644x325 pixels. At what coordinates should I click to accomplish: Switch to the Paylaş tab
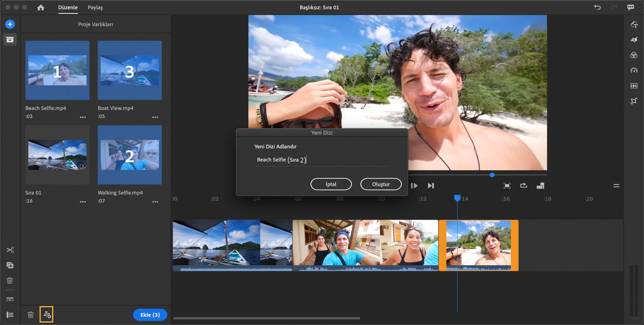[95, 7]
